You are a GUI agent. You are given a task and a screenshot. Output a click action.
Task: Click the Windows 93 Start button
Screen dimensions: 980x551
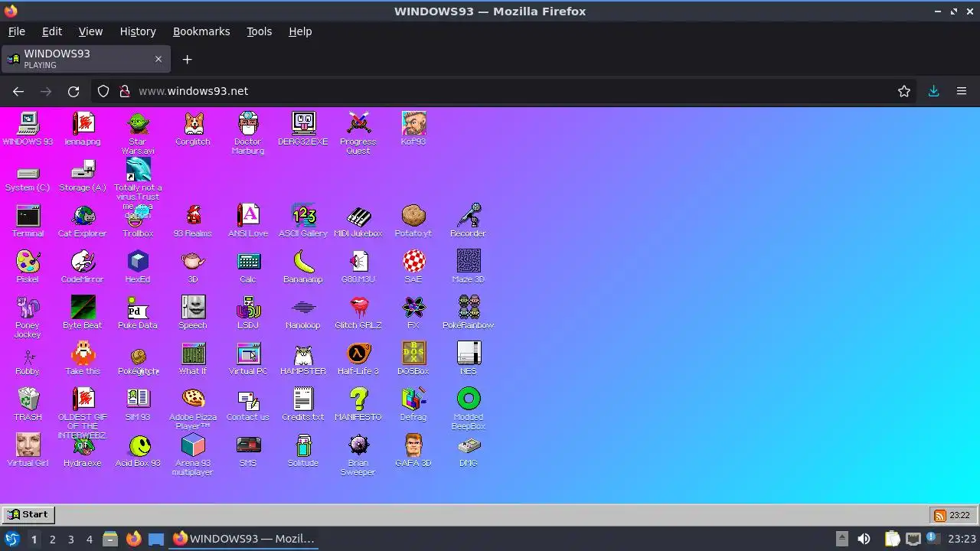pyautogui.click(x=28, y=515)
